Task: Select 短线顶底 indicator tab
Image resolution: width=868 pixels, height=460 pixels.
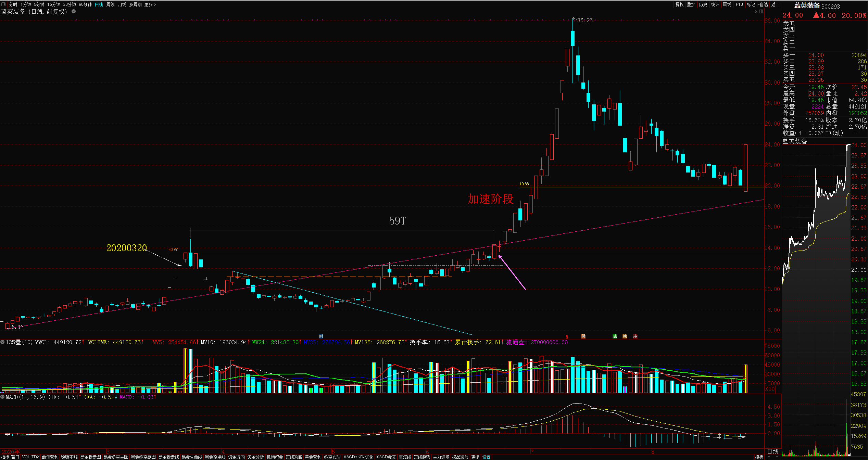Action: 294,457
